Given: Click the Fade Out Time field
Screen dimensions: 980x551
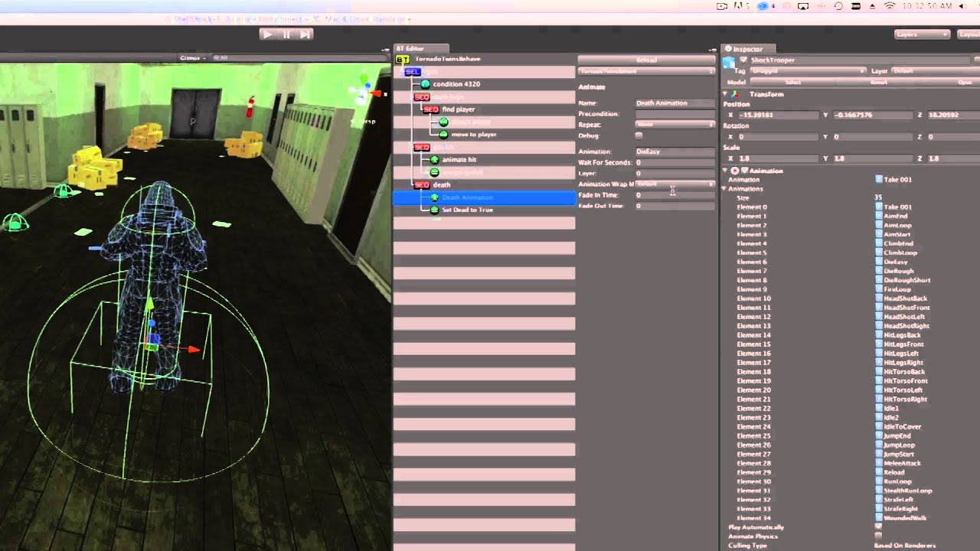Looking at the screenshot, I should click(x=675, y=206).
